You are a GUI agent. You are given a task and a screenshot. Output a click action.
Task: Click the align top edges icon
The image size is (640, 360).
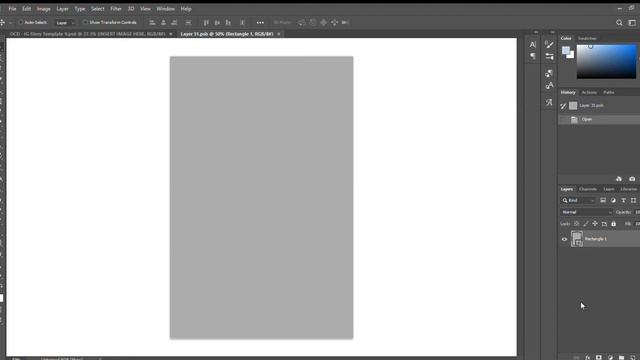(206, 23)
